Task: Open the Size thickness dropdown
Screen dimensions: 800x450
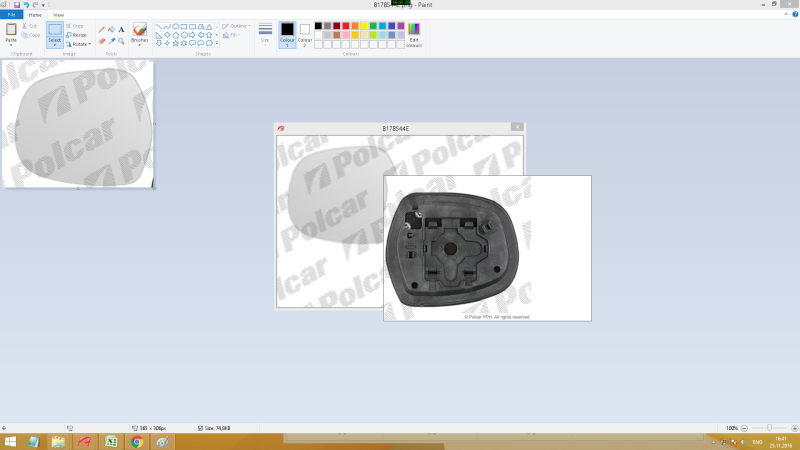Action: (x=265, y=34)
